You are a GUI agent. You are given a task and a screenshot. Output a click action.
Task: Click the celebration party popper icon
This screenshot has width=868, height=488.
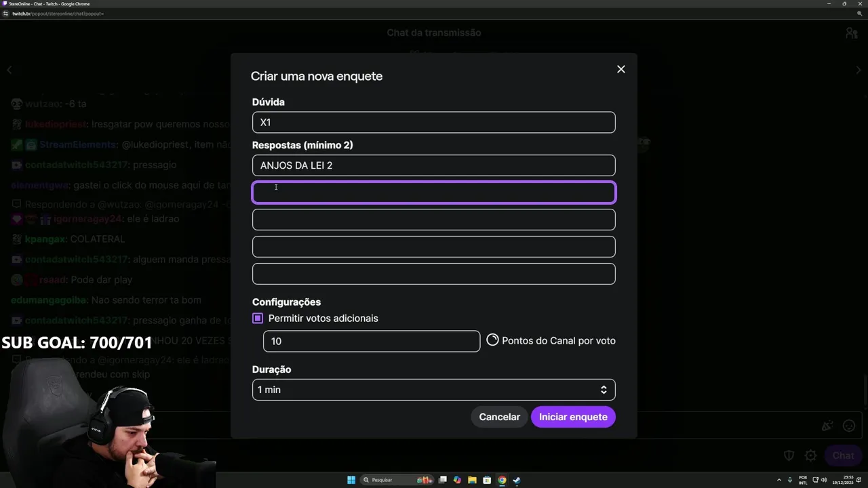827,426
